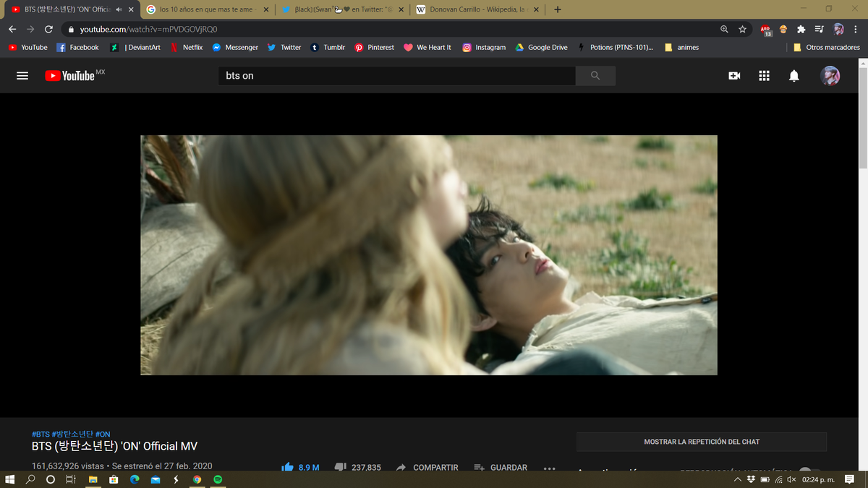This screenshot has width=868, height=488.
Task: Open the Create video camera icon
Action: (x=734, y=76)
